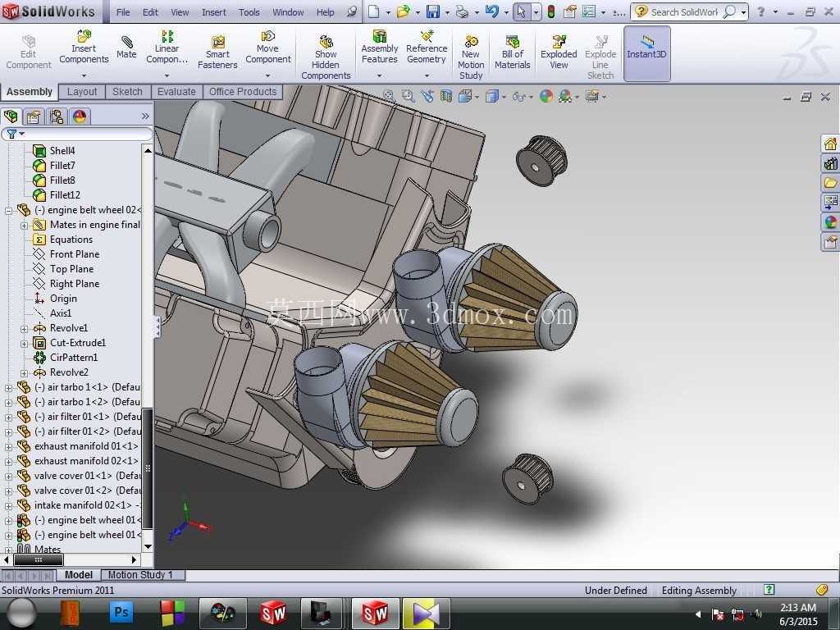Toggle Show Hidden Components

pyautogui.click(x=326, y=58)
